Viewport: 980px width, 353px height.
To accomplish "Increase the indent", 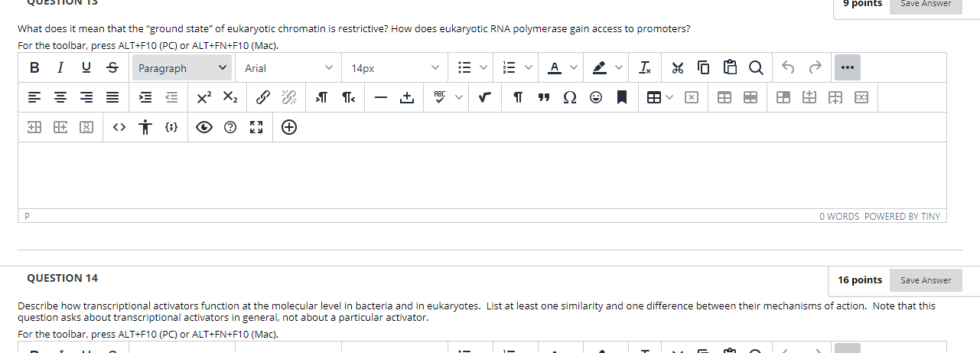I will click(x=145, y=97).
